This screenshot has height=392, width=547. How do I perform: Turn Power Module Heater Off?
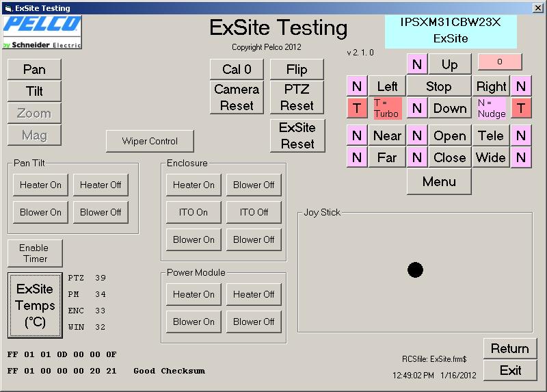254,294
